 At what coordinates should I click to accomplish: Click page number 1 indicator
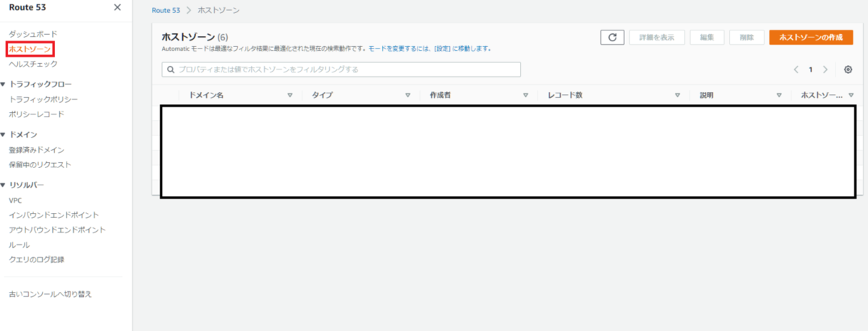click(811, 70)
